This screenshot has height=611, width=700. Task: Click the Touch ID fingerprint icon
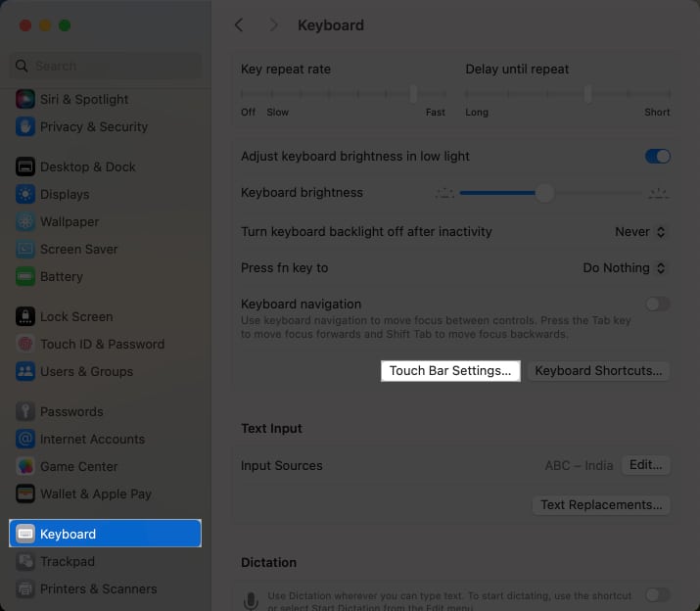pyautogui.click(x=25, y=344)
